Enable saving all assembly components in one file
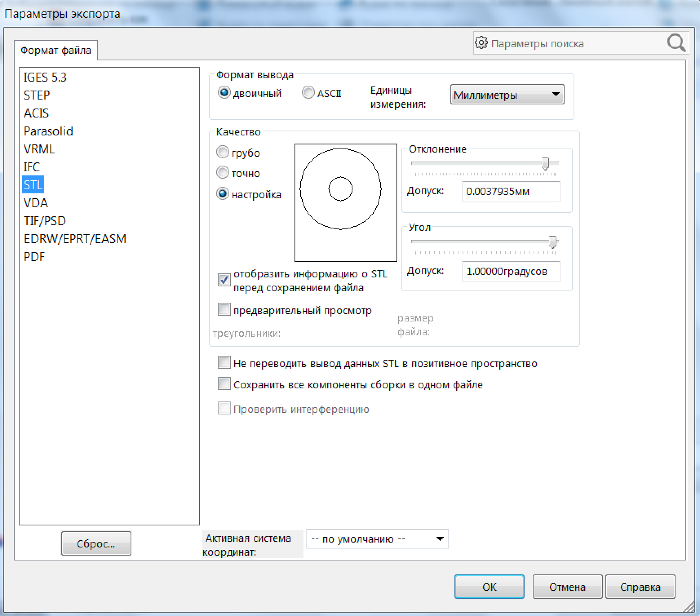Viewport: 700px width, 616px height. point(224,384)
